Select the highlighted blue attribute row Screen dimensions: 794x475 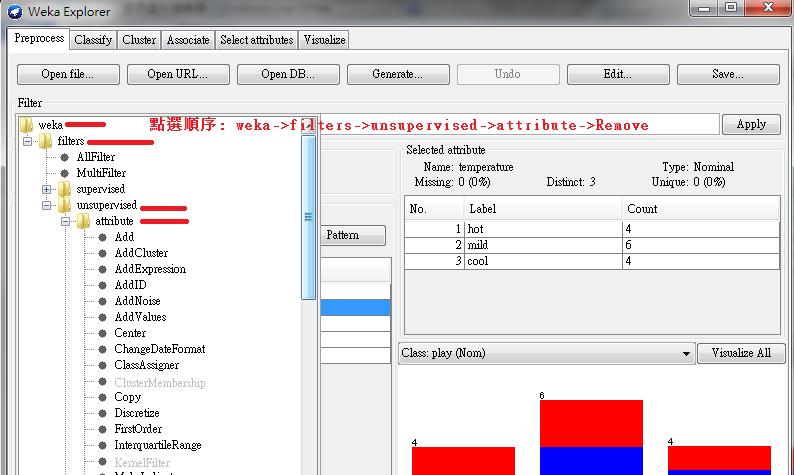click(x=355, y=307)
